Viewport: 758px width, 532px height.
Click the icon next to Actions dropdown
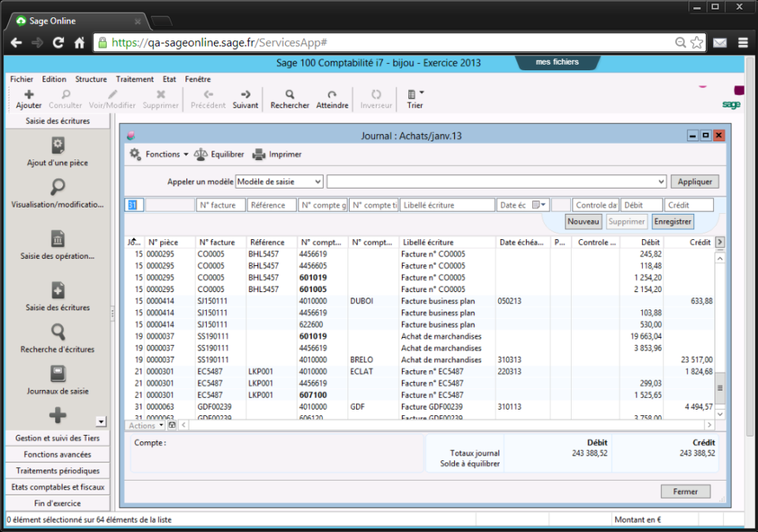[172, 425]
